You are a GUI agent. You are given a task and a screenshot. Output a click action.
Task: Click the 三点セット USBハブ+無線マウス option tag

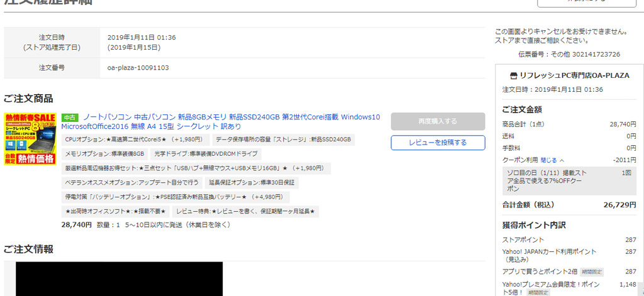(x=196, y=168)
